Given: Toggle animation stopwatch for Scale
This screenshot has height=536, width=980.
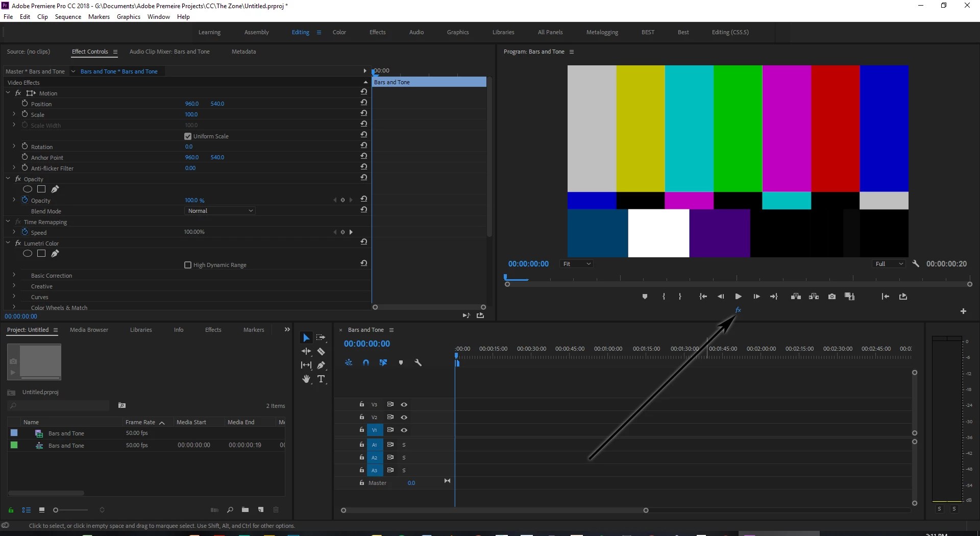Looking at the screenshot, I should pos(24,114).
